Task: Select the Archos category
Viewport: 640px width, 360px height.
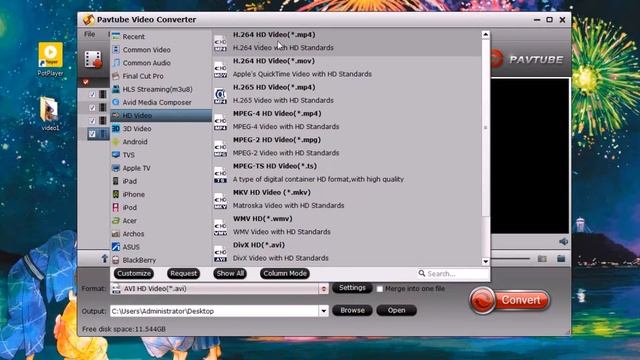Action: (161, 234)
